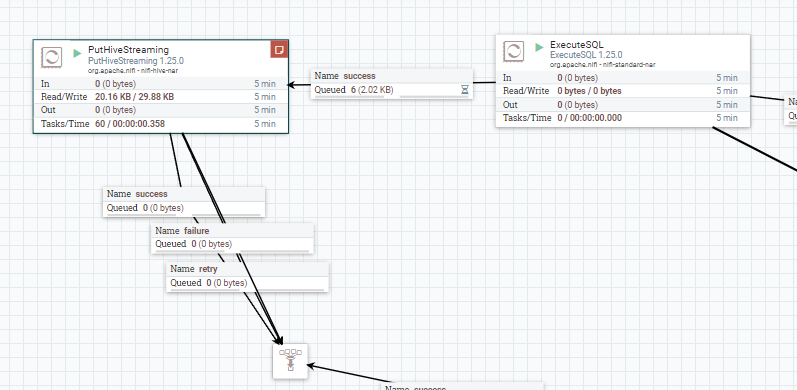Image resolution: width=797 pixels, height=390 pixels.
Task: Click the running status arrow on ExecuteSQL
Action: 539,47
